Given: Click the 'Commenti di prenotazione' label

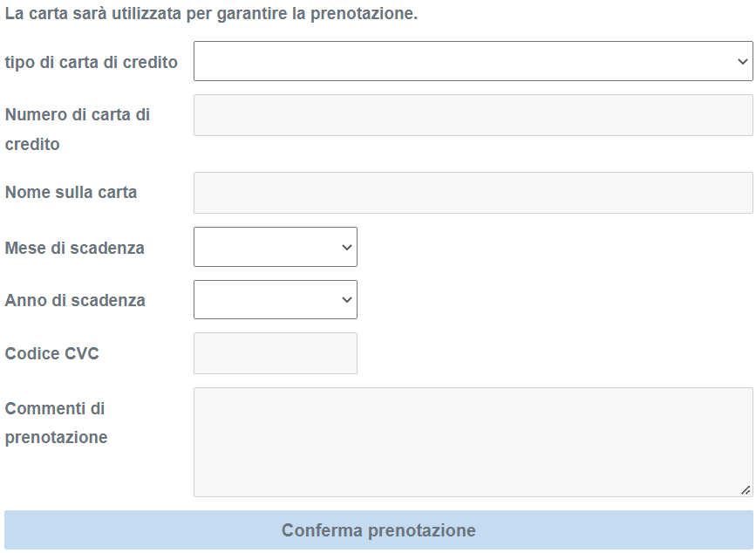Looking at the screenshot, I should coord(56,422).
